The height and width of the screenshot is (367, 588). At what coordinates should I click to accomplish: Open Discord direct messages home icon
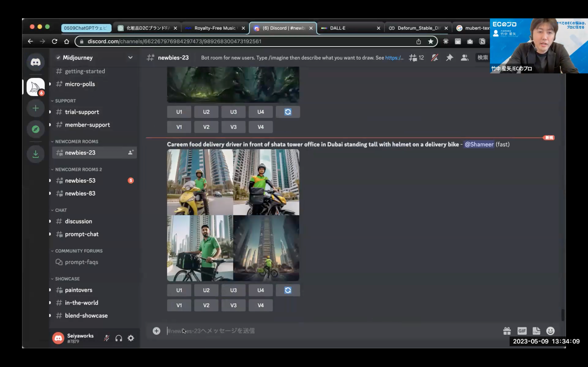tap(36, 62)
